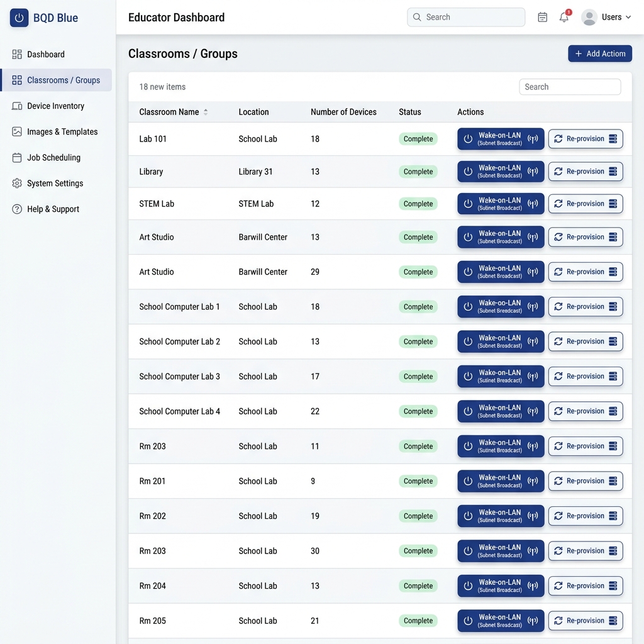Click the table Search field
The height and width of the screenshot is (644, 644).
click(570, 87)
